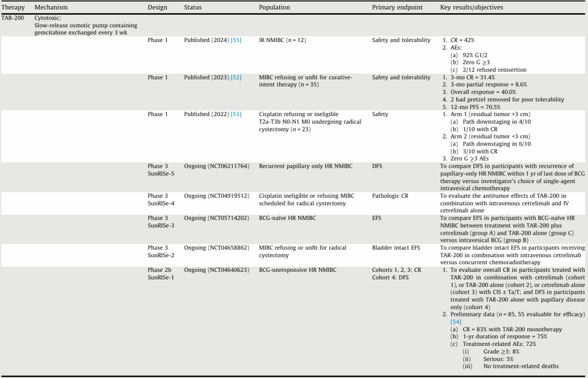Click the "Zero G ≥3 AEs" result
Image resolution: width=588 pixels, height=378 pixels.
point(469,158)
